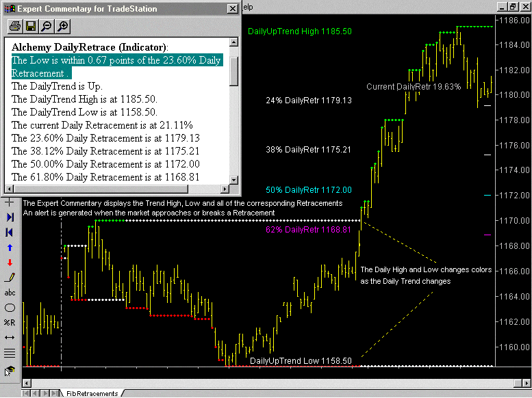Click commentary horizontal scrollbar right arrow
The width and height of the screenshot is (532, 398).
[x=225, y=189]
